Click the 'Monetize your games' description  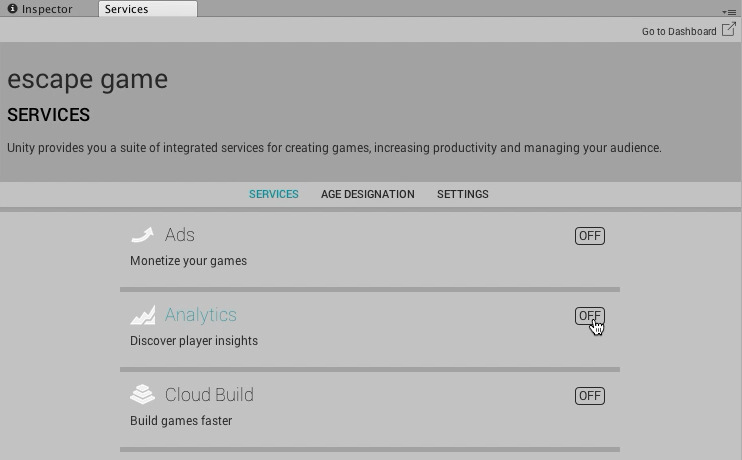(x=188, y=261)
